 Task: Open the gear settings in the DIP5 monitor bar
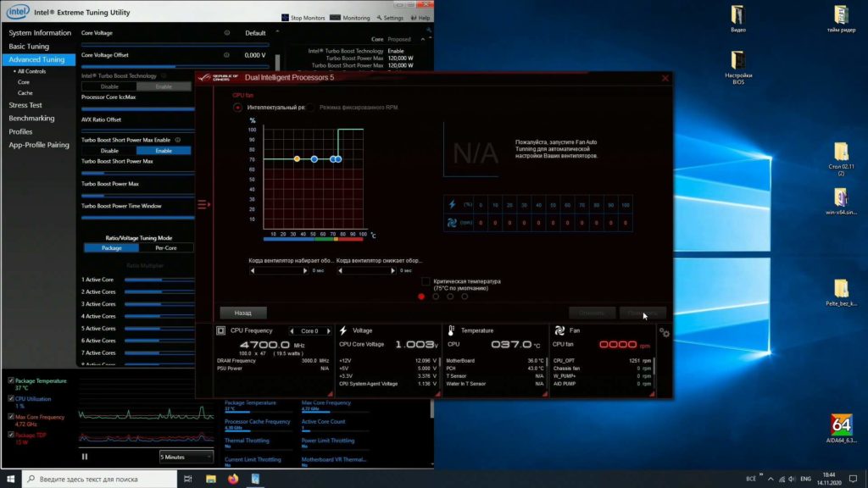pyautogui.click(x=665, y=332)
